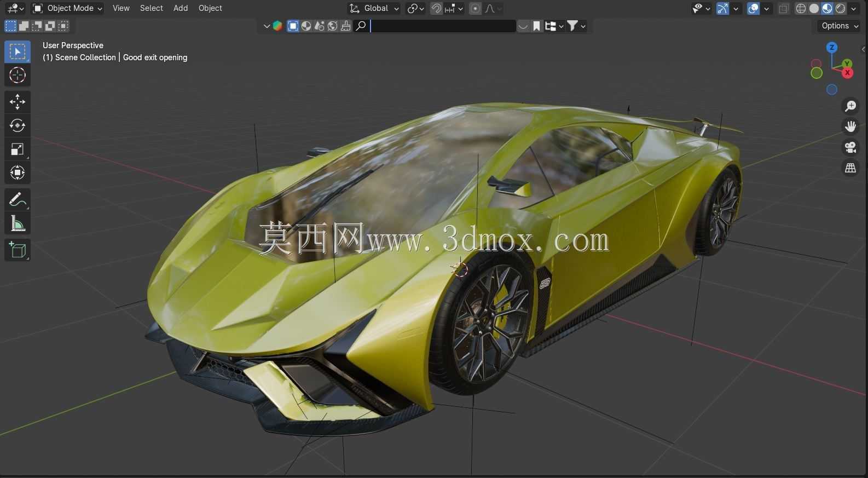Toggle the camera view button
Viewport: 868px width, 478px height.
coord(850,147)
